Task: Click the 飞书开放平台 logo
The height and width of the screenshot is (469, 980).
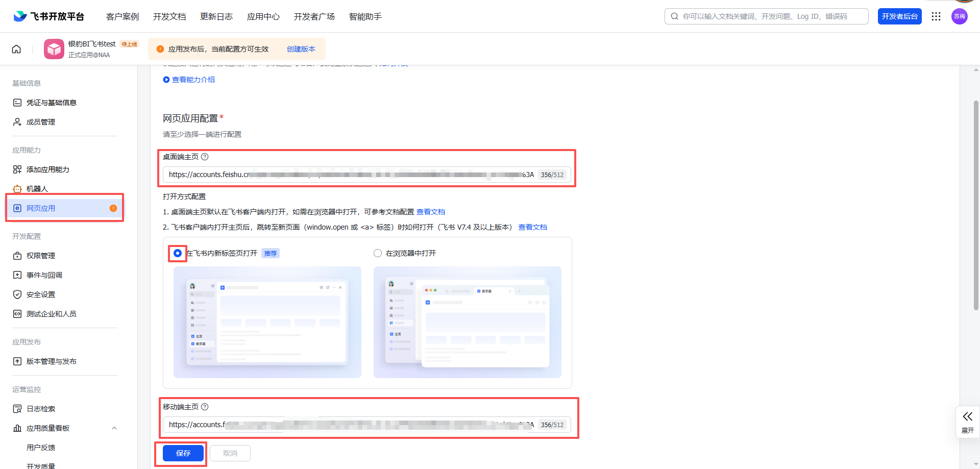Action: point(49,16)
